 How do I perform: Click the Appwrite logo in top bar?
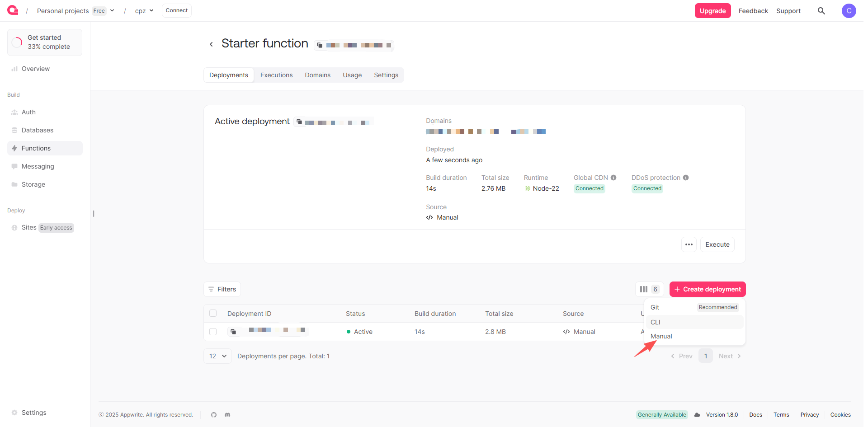(x=13, y=10)
